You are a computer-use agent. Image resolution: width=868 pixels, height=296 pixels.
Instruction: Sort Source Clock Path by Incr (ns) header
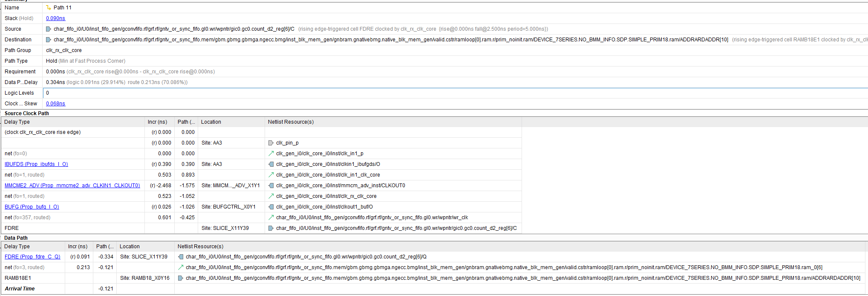tap(159, 122)
